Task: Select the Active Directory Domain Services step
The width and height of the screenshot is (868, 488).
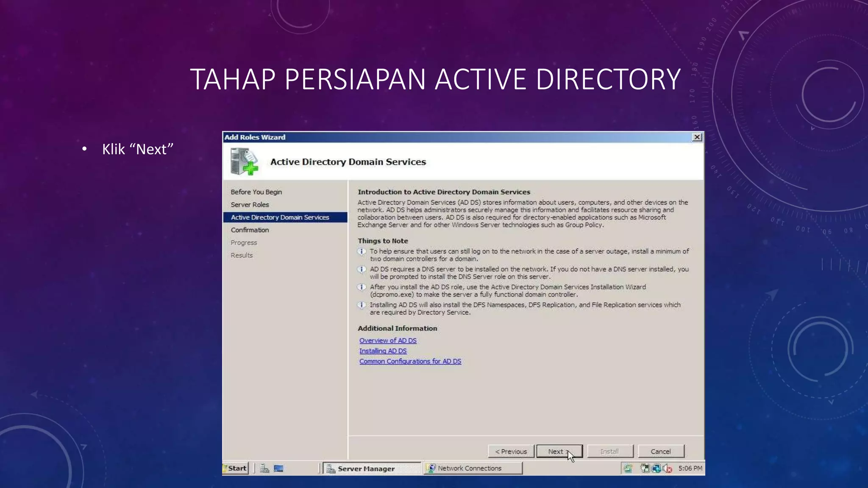Action: (285, 217)
